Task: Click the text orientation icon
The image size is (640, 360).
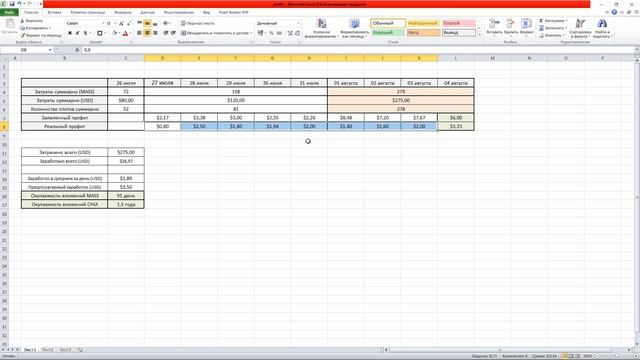Action: point(166,24)
